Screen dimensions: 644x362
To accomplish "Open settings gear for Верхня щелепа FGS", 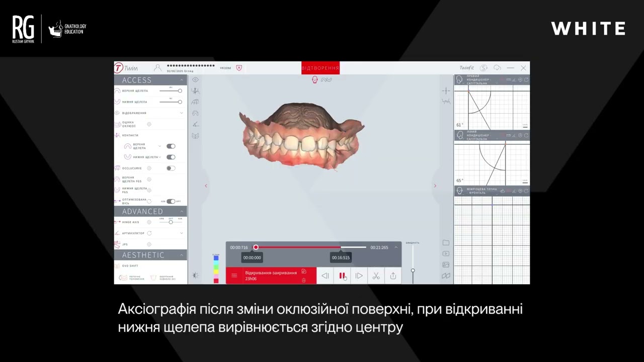I will pos(149,179).
